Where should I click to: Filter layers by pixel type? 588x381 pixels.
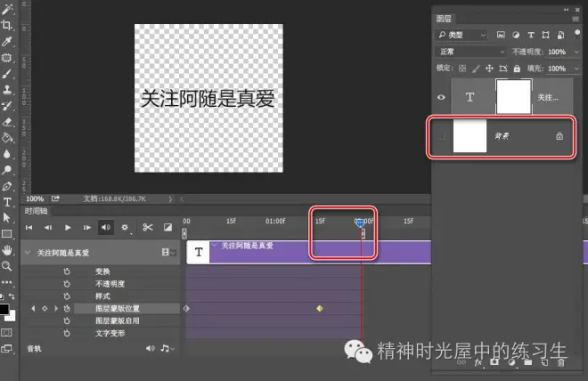[x=501, y=35]
